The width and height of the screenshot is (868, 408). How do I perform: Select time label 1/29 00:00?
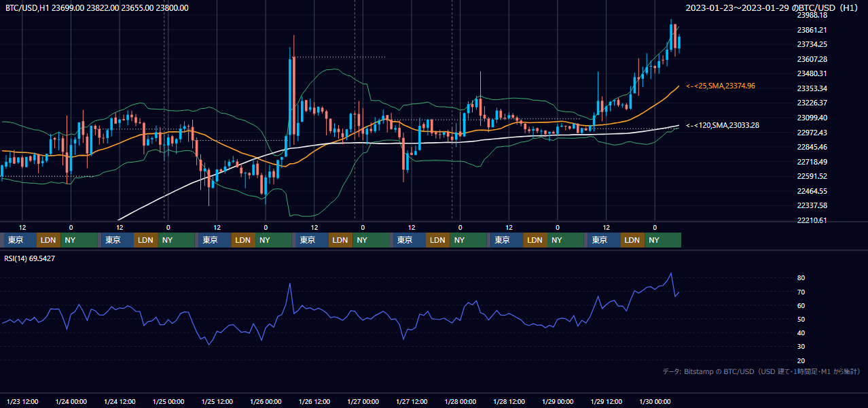[558, 401]
